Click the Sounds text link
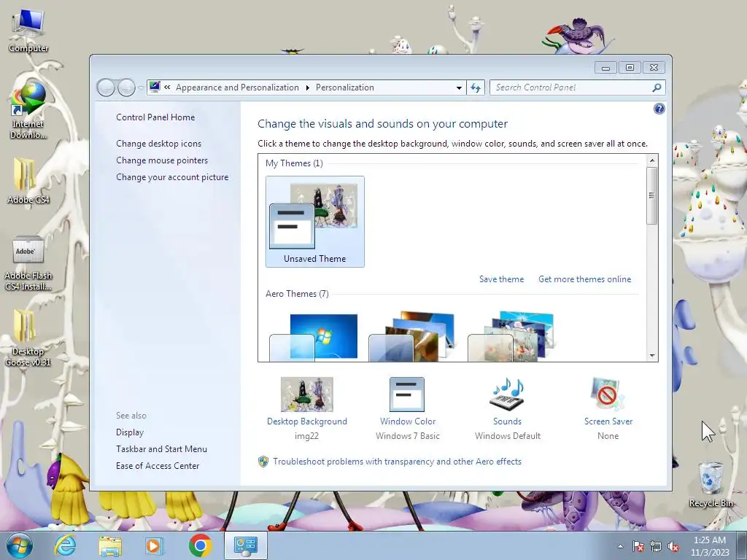 pyautogui.click(x=508, y=421)
